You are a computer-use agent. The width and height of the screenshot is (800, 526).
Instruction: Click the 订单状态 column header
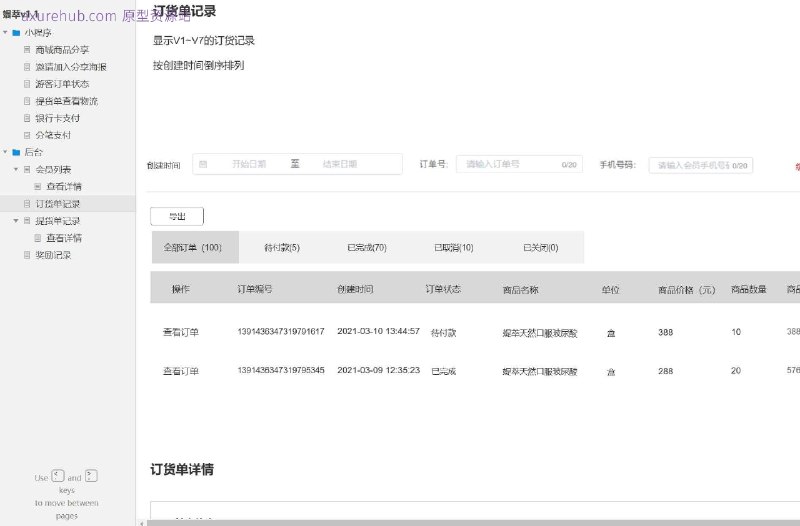[443, 289]
